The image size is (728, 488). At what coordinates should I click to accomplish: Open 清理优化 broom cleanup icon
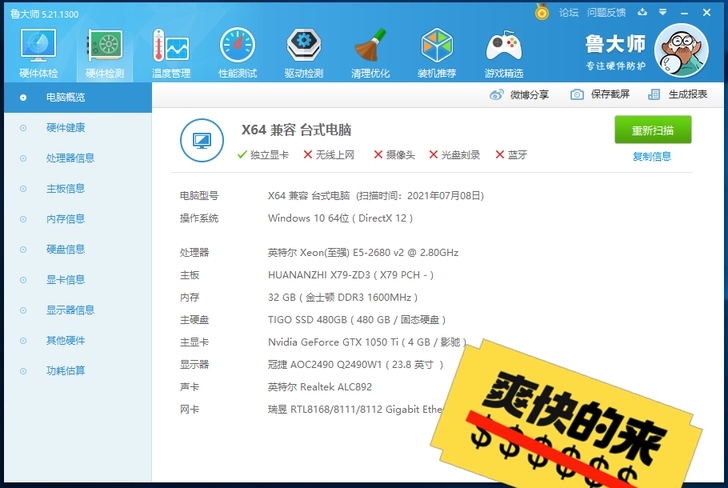(x=370, y=53)
